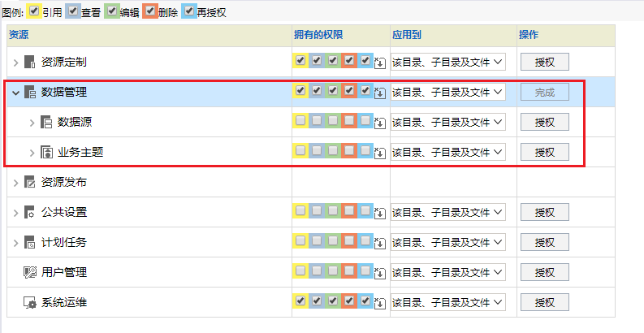Expand the 公共设置 tree node
Screen dimensions: 644x333
point(16,213)
